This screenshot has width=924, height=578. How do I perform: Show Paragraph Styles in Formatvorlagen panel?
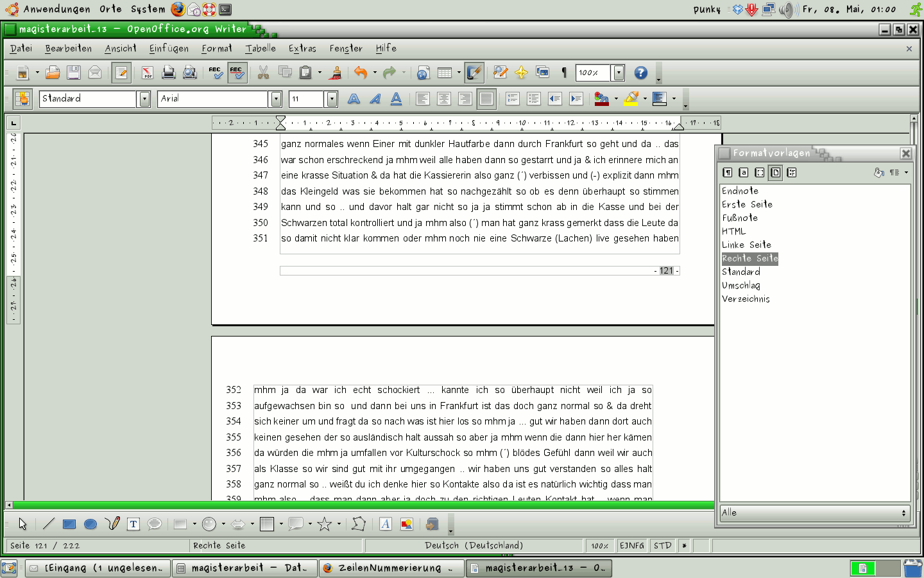(727, 173)
